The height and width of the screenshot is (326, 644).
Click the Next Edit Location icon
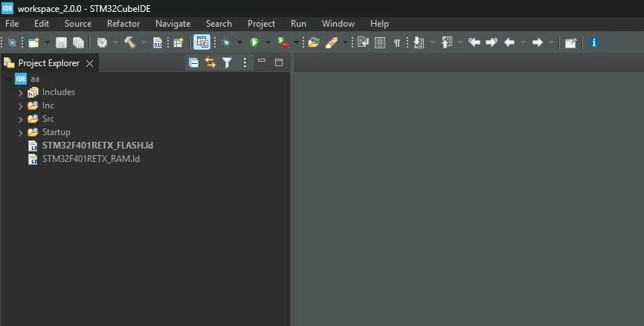pyautogui.click(x=492, y=42)
